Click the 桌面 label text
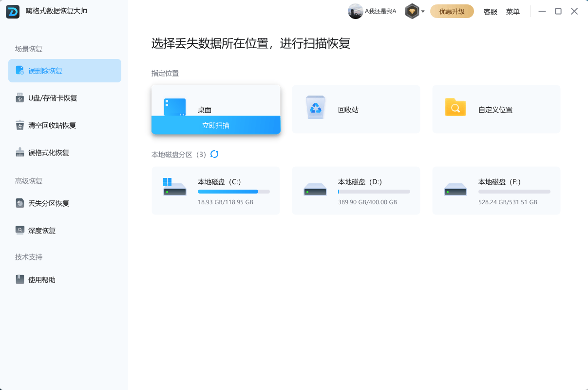Screen dimensions: 588x390 (205, 110)
